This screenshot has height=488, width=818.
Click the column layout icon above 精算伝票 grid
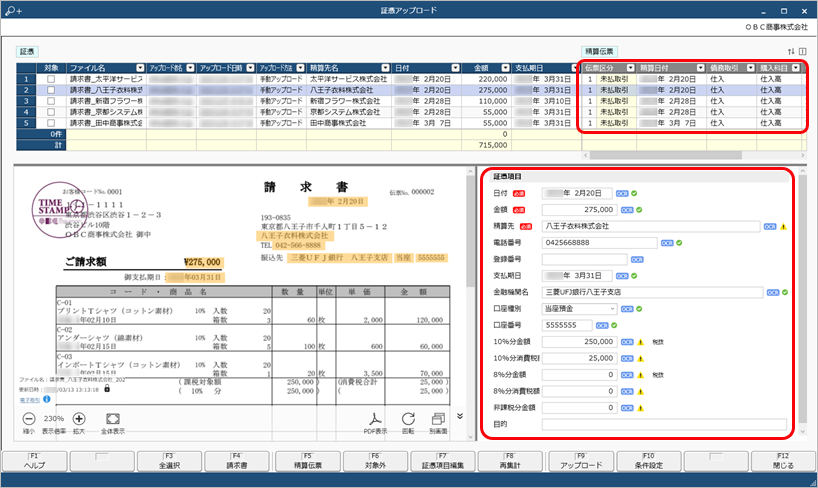coord(802,51)
